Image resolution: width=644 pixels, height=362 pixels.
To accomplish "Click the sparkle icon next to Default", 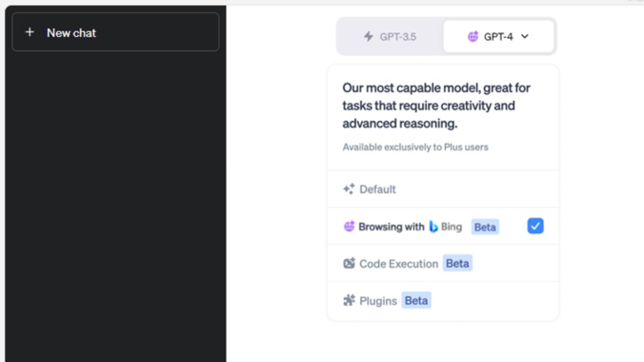I will [349, 189].
